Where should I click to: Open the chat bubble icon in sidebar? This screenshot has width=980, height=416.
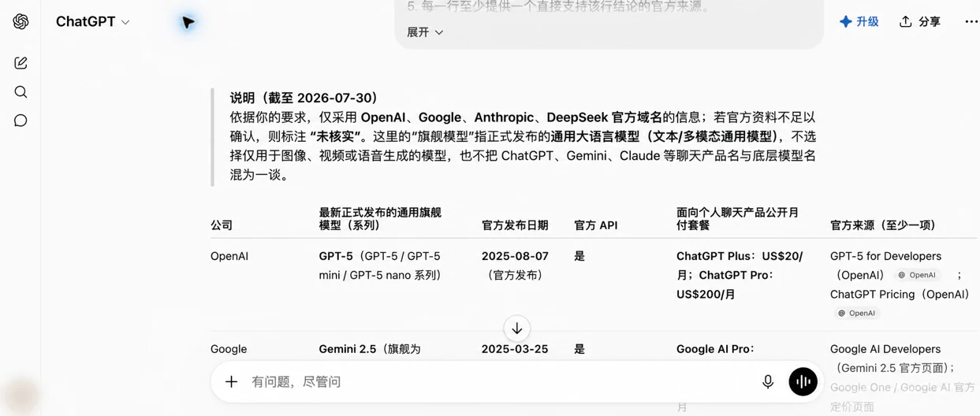(21, 121)
